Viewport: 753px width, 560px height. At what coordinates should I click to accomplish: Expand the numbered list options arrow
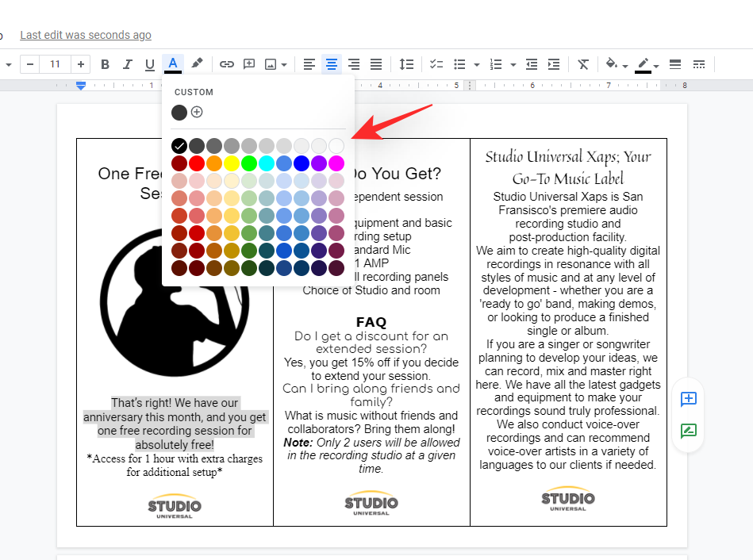[x=513, y=65]
